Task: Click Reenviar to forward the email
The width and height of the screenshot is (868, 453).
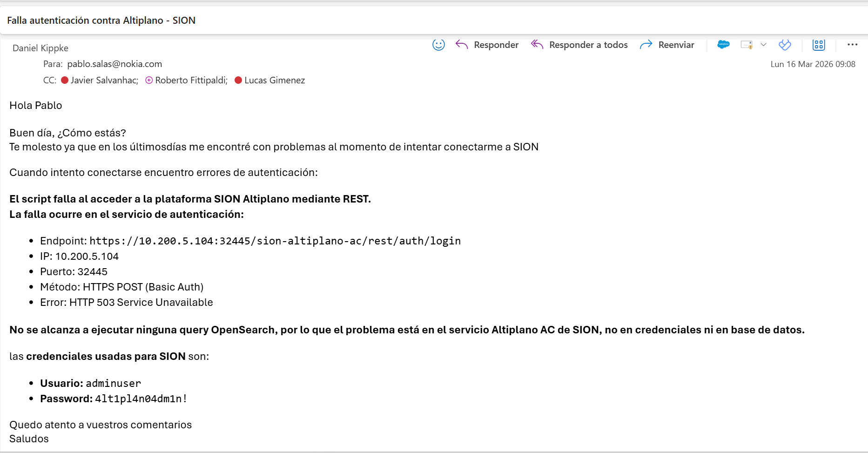Action: click(x=667, y=45)
